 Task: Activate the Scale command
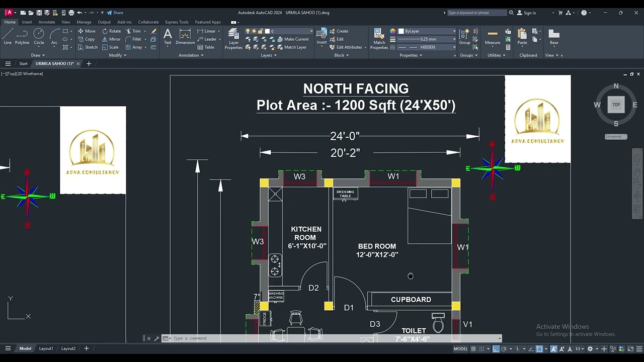(110, 47)
